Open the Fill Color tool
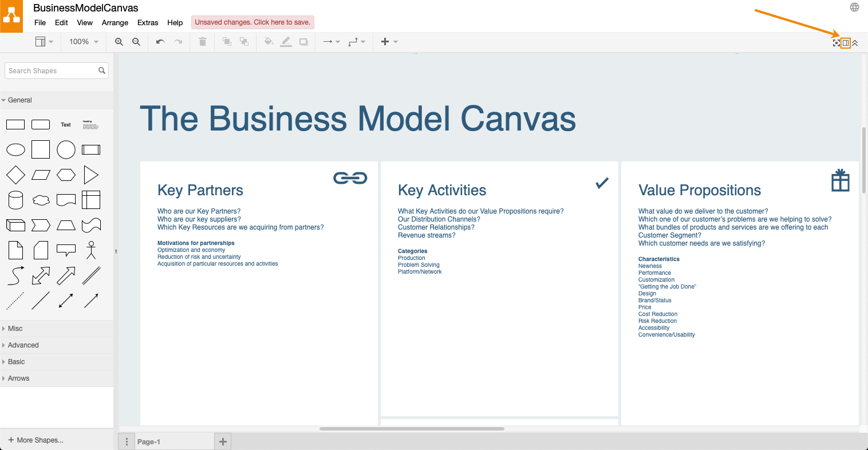This screenshot has width=868, height=450. click(x=269, y=42)
